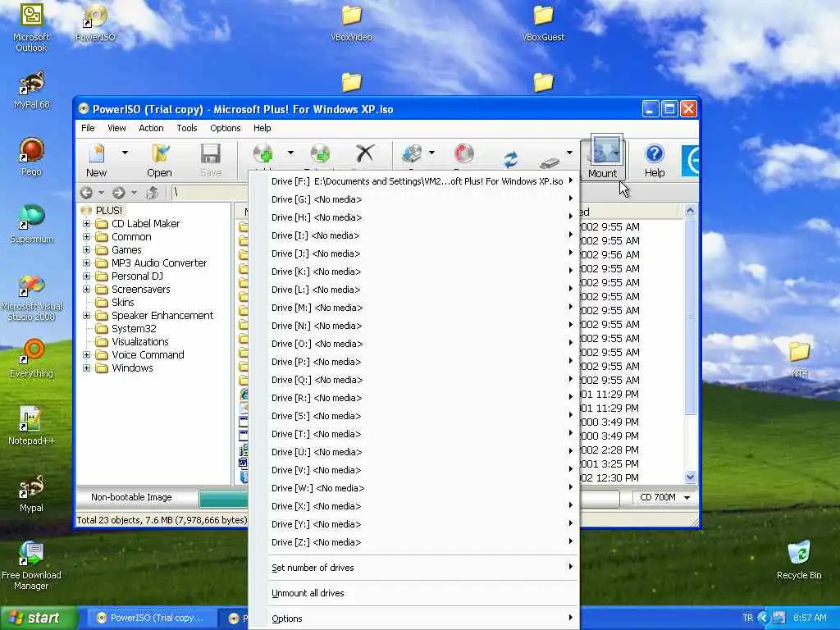Expand the Common folder node
The height and width of the screenshot is (630, 840).
click(86, 237)
